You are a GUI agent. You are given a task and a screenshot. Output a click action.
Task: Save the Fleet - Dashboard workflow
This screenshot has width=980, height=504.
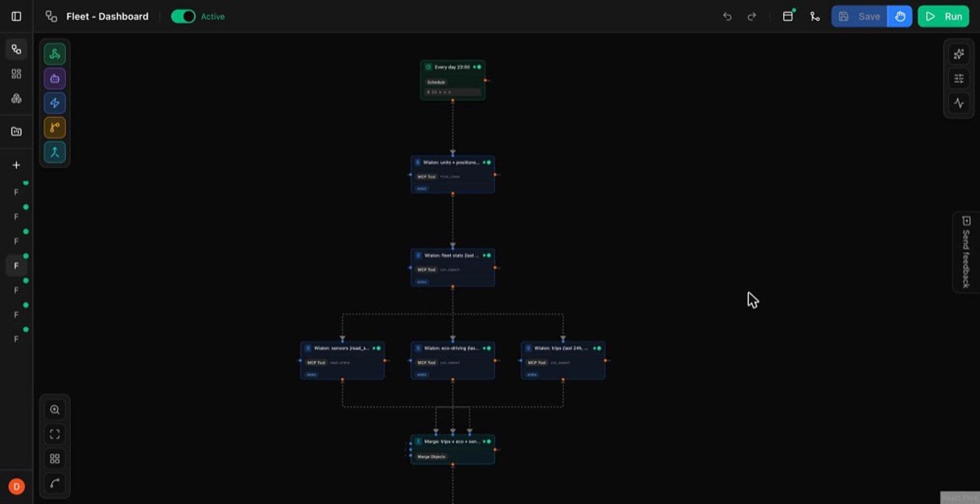[859, 16]
